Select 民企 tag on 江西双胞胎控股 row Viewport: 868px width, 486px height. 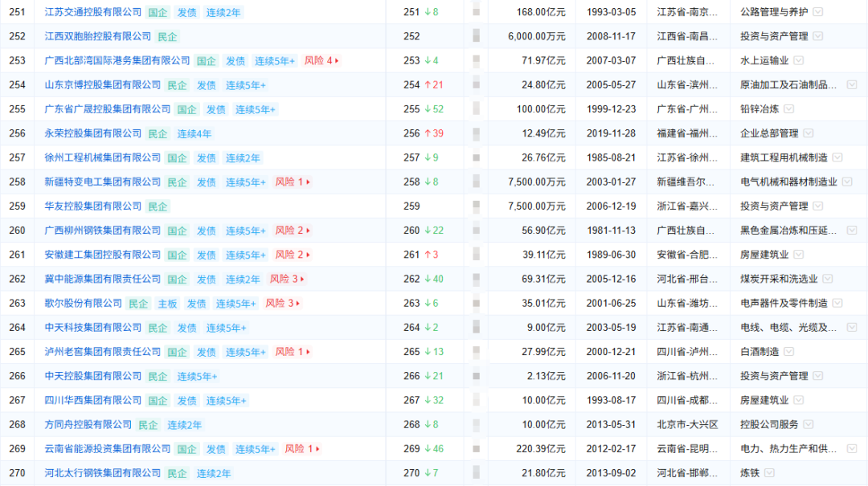coord(167,36)
